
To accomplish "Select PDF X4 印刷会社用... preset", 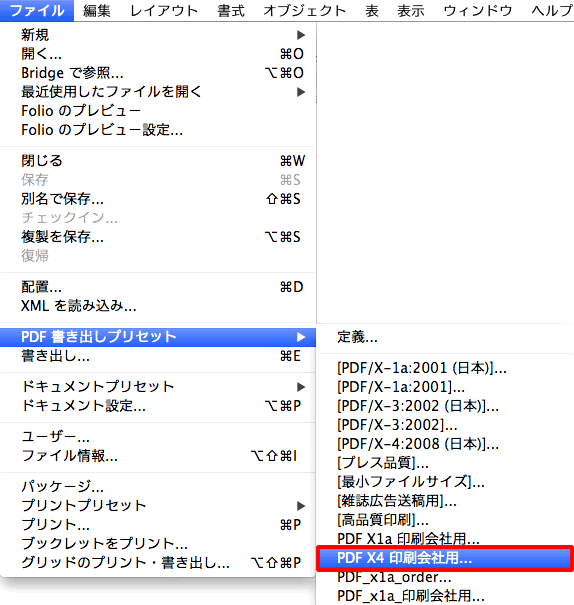I will click(x=445, y=558).
